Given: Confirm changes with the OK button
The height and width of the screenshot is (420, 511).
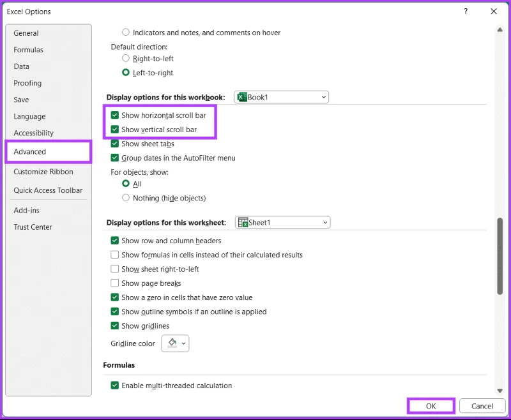Looking at the screenshot, I should point(431,406).
